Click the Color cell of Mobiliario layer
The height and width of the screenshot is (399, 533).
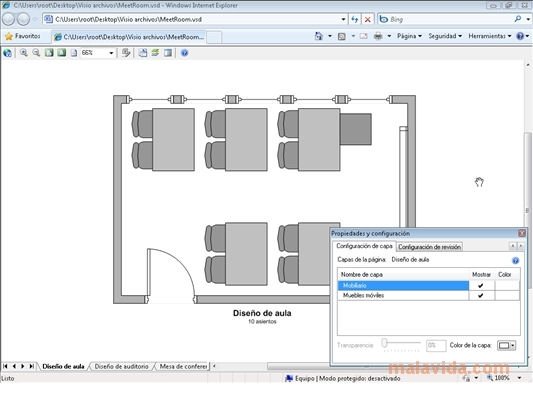507,285
